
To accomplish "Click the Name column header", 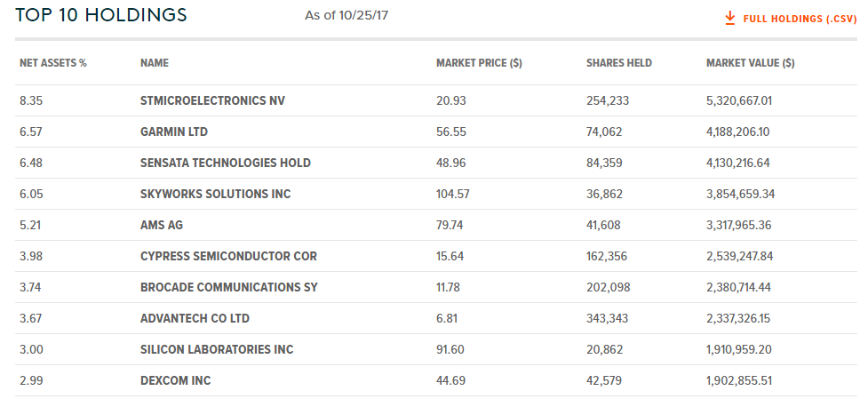I will [x=155, y=63].
